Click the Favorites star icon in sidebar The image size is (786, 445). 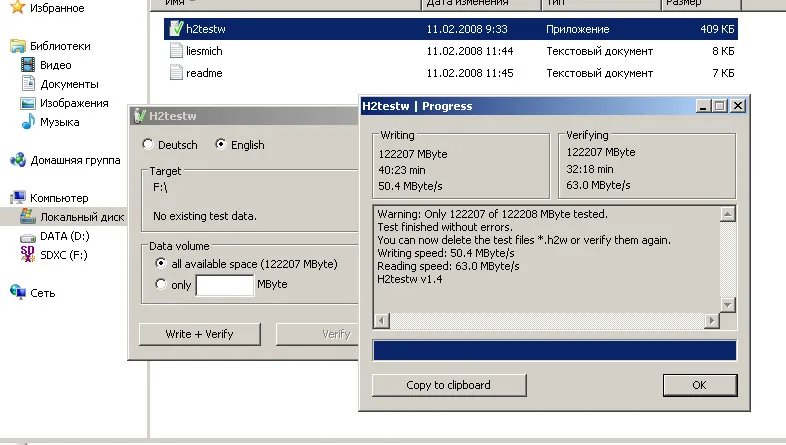coord(18,7)
